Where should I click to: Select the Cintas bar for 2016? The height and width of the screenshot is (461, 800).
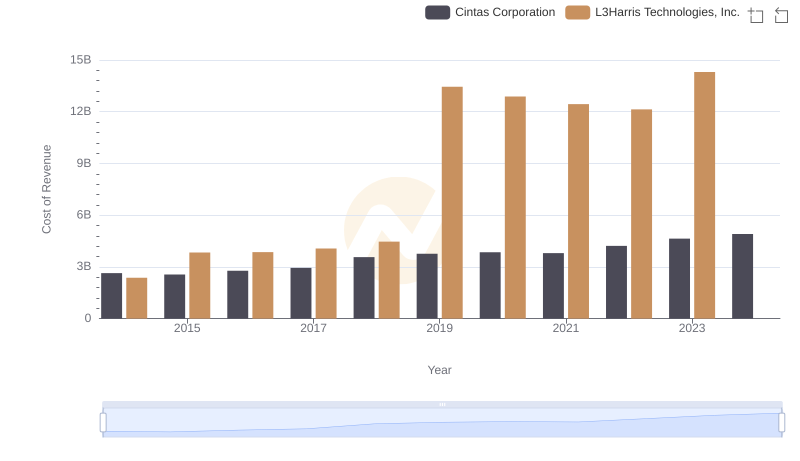point(238,295)
